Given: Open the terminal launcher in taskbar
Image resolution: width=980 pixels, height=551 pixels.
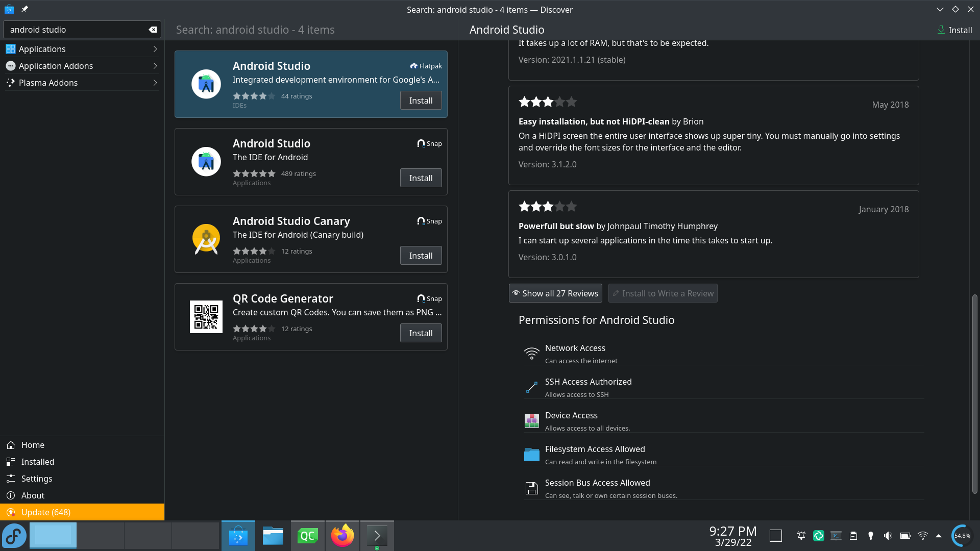Looking at the screenshot, I should pyautogui.click(x=377, y=536).
